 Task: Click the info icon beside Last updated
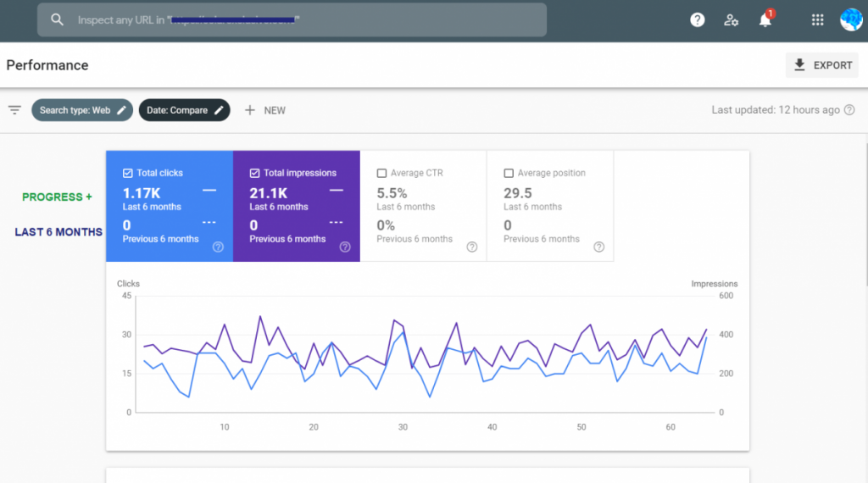coord(849,110)
